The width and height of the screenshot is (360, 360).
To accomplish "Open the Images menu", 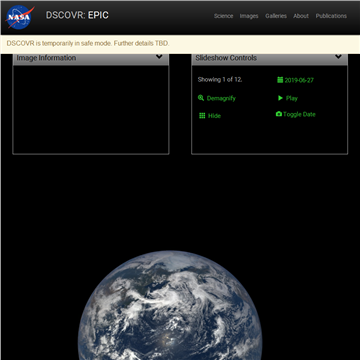I will point(249,16).
